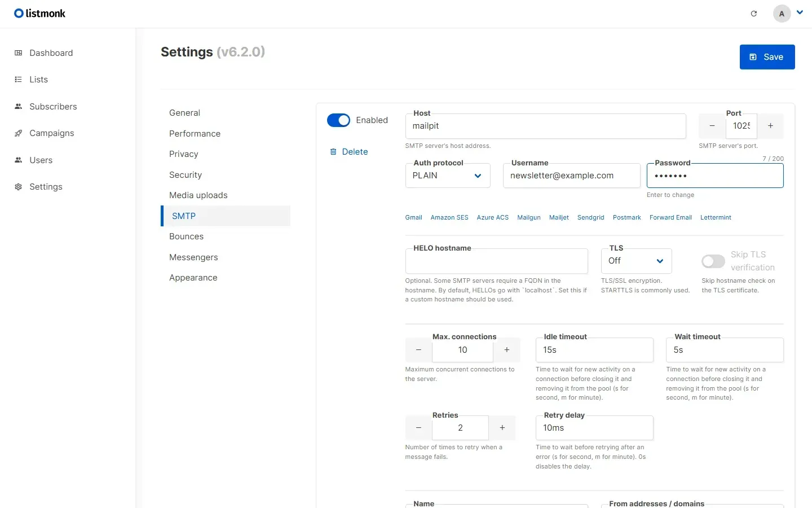Screen dimensions: 812x508
Task: Click the HELO hostname field
Action: 496,261
